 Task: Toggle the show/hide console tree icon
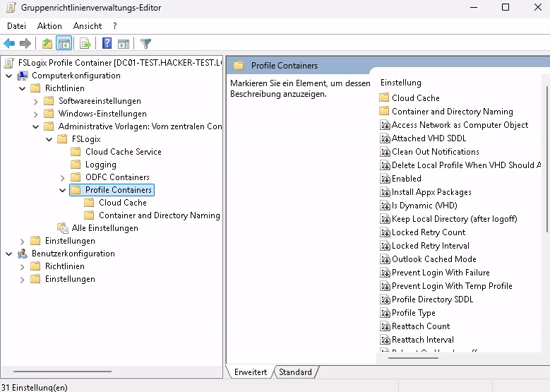[64, 44]
